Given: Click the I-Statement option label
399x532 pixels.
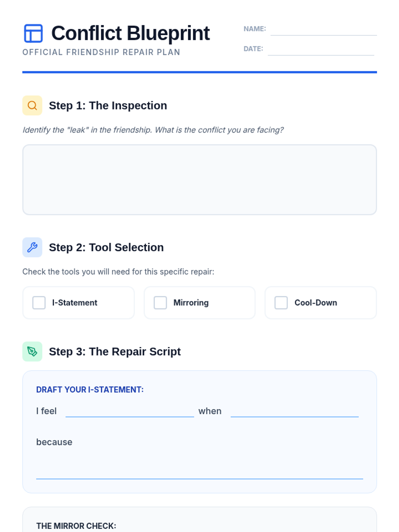Looking at the screenshot, I should [75, 303].
